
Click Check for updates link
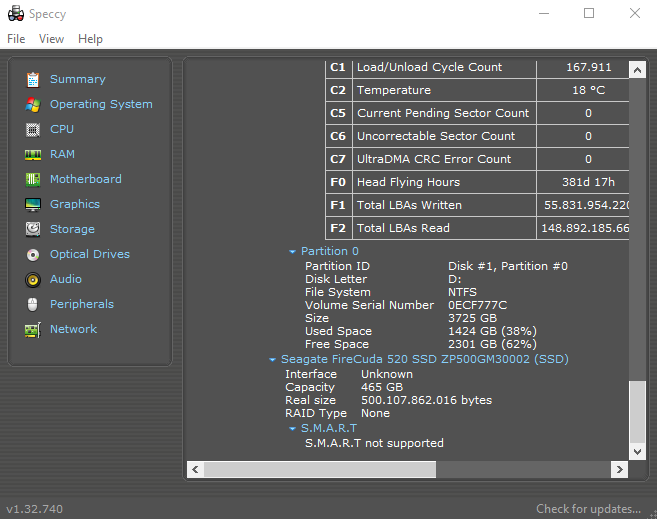[x=588, y=509]
